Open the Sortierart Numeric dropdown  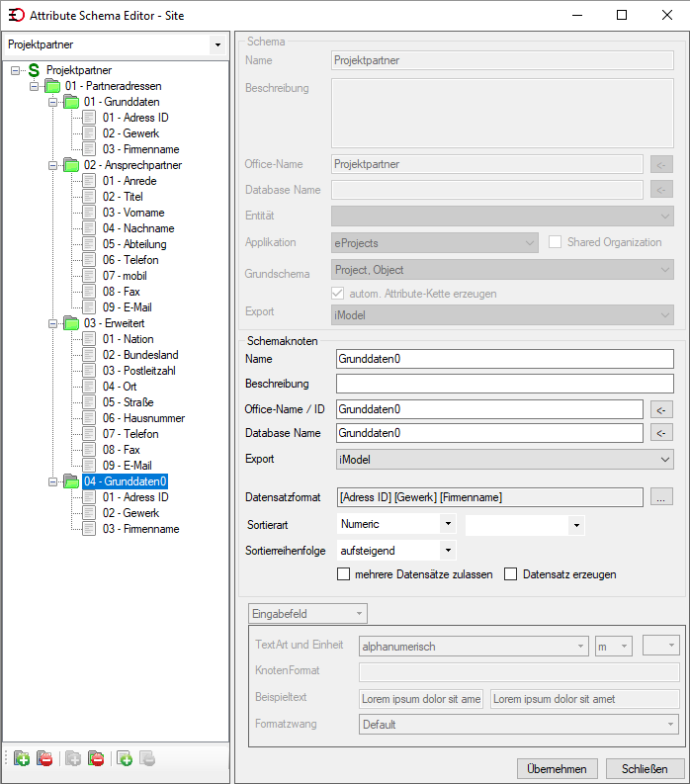(x=448, y=524)
